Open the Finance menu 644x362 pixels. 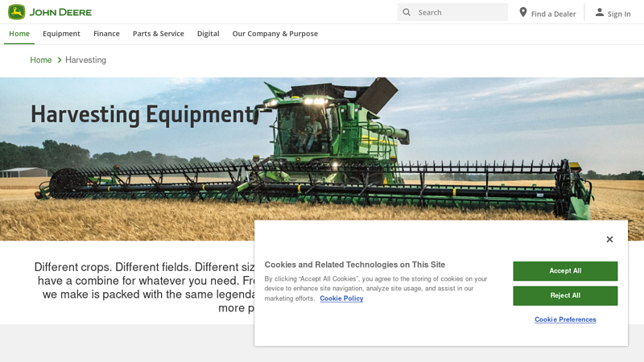(106, 34)
